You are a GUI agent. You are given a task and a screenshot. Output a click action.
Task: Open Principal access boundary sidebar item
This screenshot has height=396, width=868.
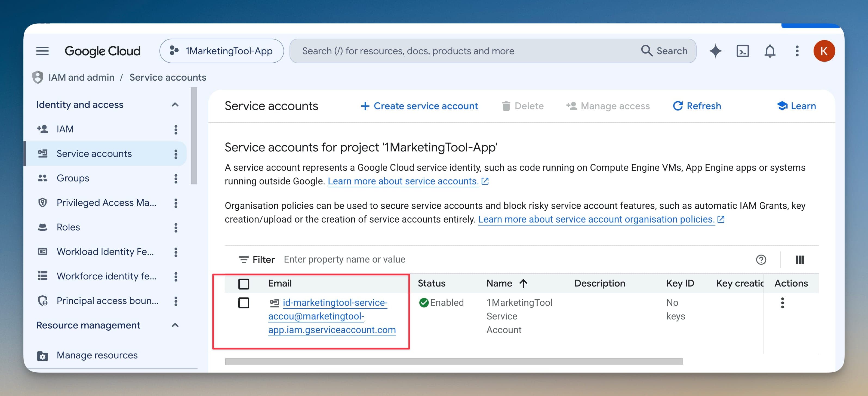[107, 301]
